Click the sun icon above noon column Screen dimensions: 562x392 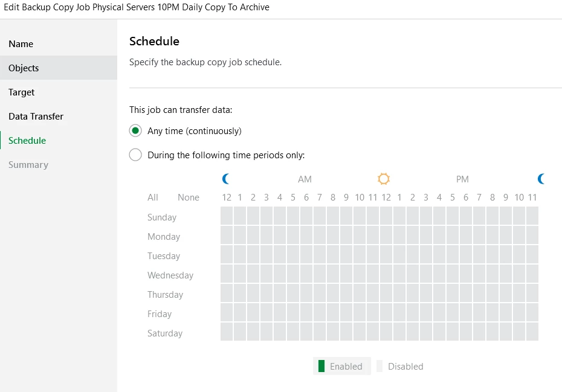(384, 179)
